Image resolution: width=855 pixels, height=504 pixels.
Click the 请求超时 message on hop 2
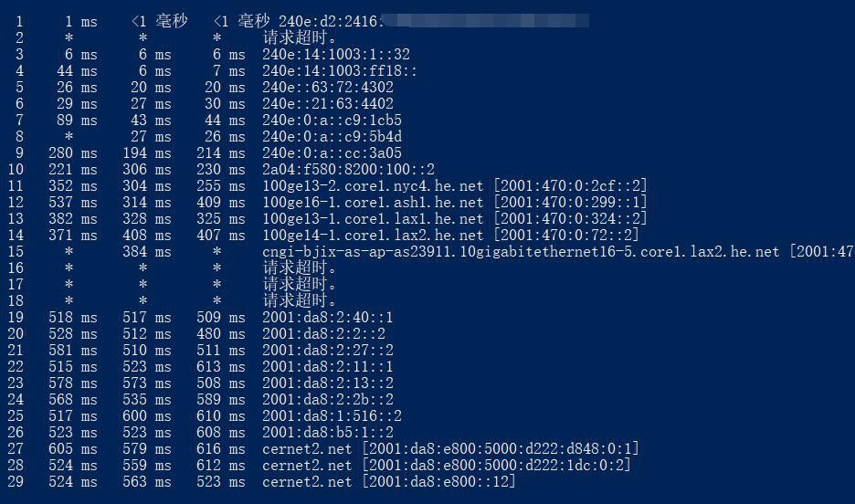coord(301,38)
